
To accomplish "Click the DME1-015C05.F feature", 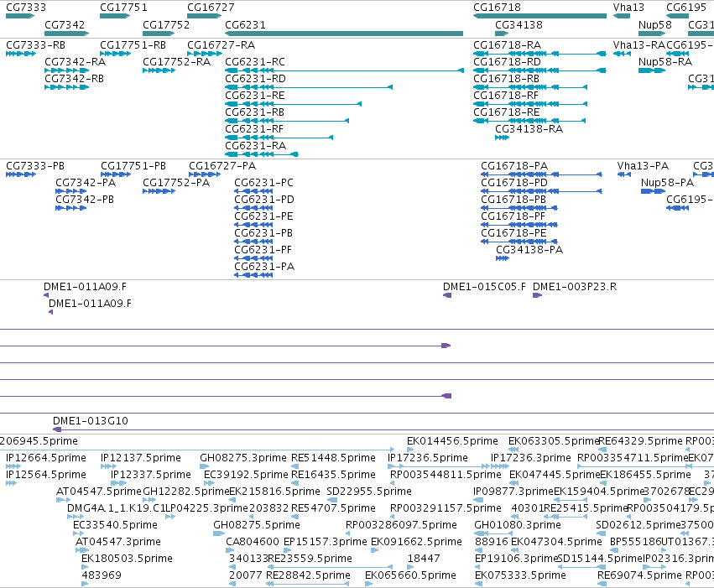I will [484, 287].
